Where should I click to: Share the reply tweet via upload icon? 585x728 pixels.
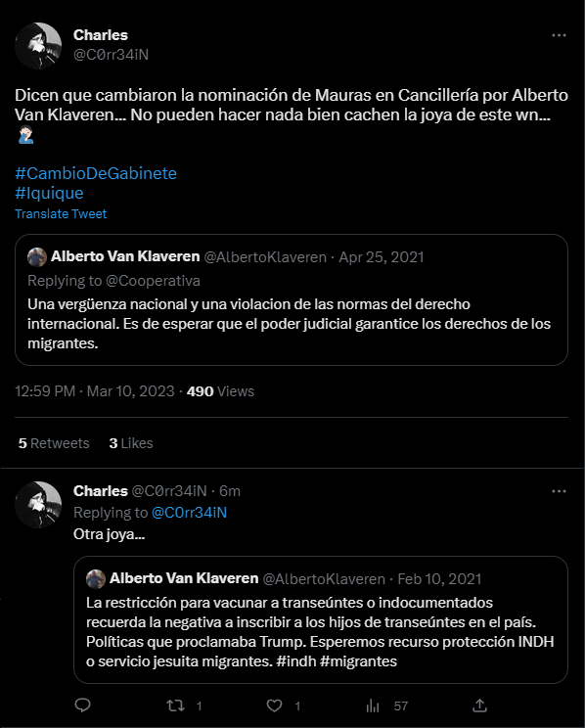479,705
